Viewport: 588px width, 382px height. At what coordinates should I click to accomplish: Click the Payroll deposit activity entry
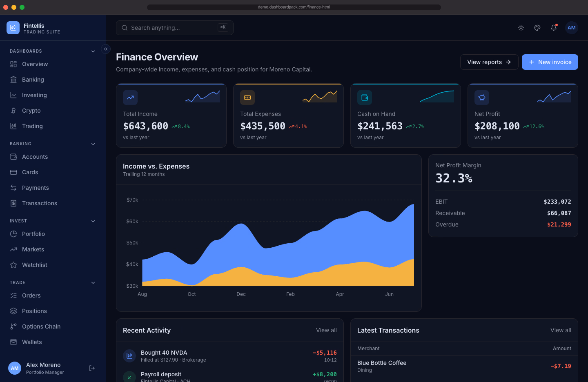tap(230, 376)
